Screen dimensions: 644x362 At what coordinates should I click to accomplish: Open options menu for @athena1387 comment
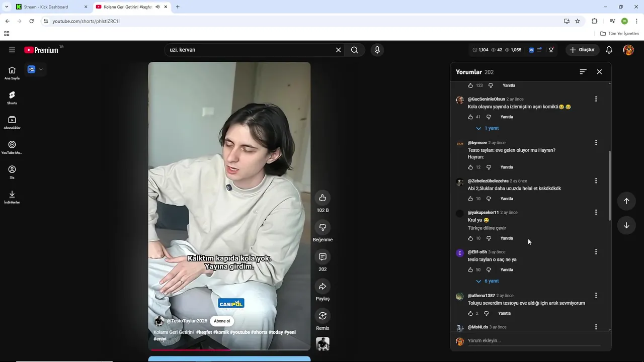coord(596,296)
